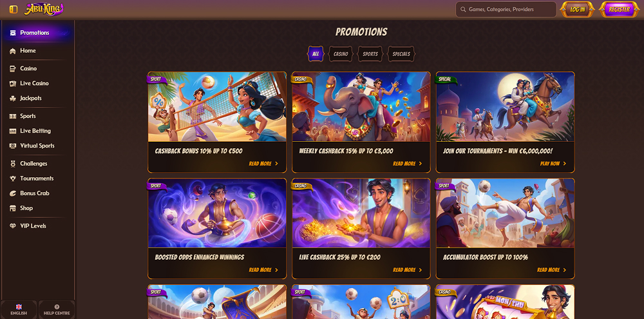644x319 pixels.
Task: Open Live Casino cards icon
Action: pos(13,83)
